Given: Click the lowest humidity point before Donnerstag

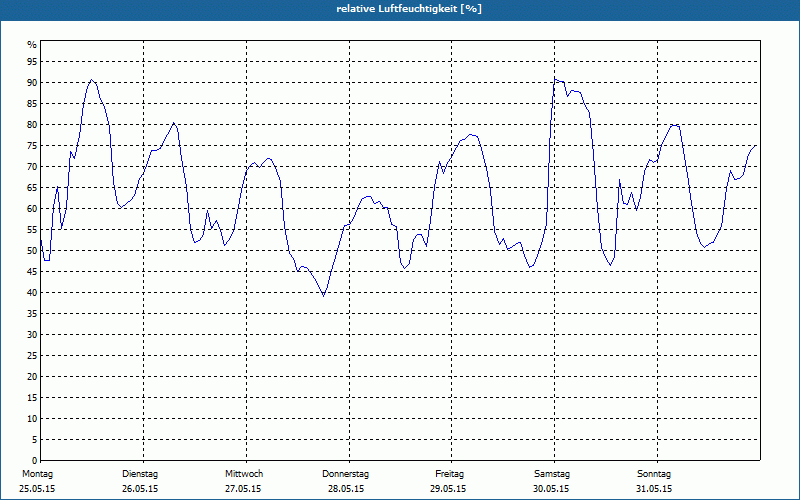Looking at the screenshot, I should coord(323,295).
